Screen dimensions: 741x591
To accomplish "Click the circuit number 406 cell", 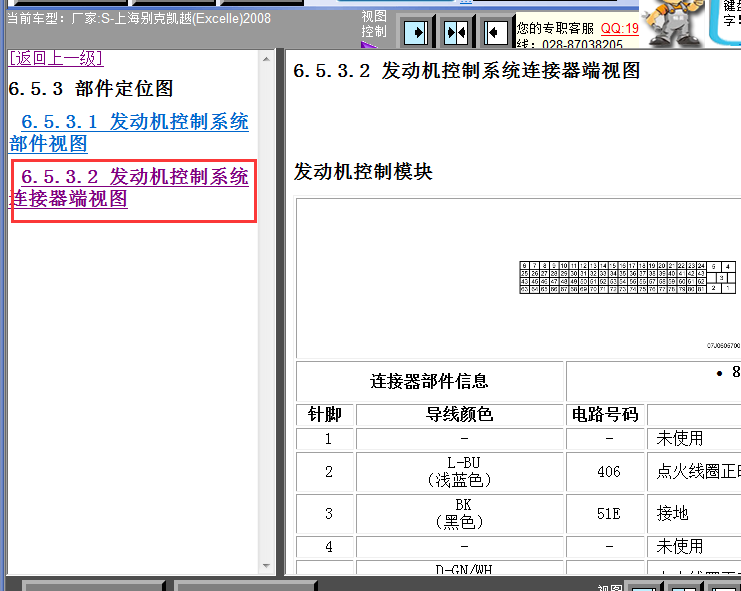I will (607, 471).
